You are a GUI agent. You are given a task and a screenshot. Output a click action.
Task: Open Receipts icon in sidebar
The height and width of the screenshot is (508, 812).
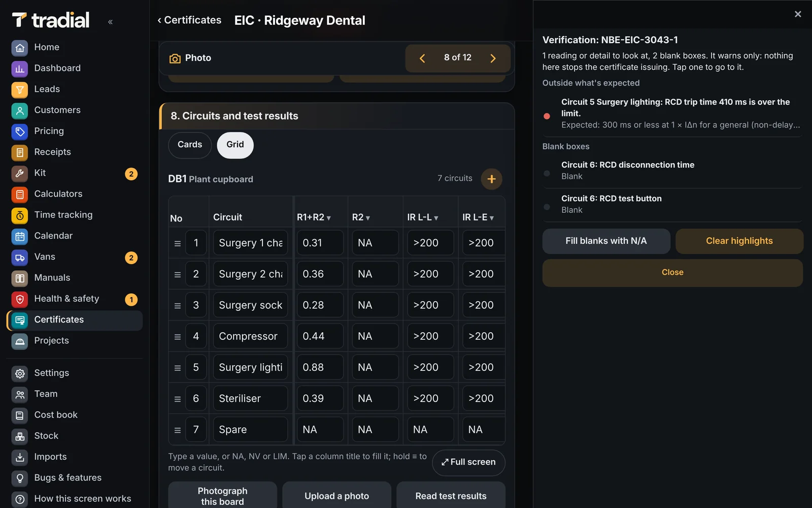pyautogui.click(x=20, y=152)
